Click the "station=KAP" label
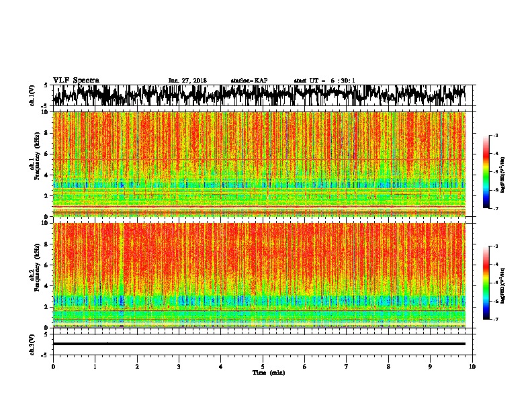 pos(249,81)
